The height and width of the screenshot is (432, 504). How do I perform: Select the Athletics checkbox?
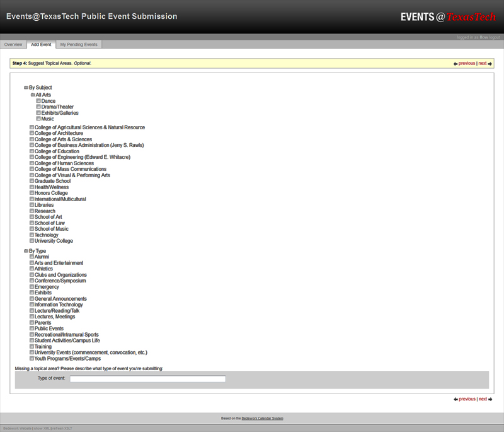[32, 269]
